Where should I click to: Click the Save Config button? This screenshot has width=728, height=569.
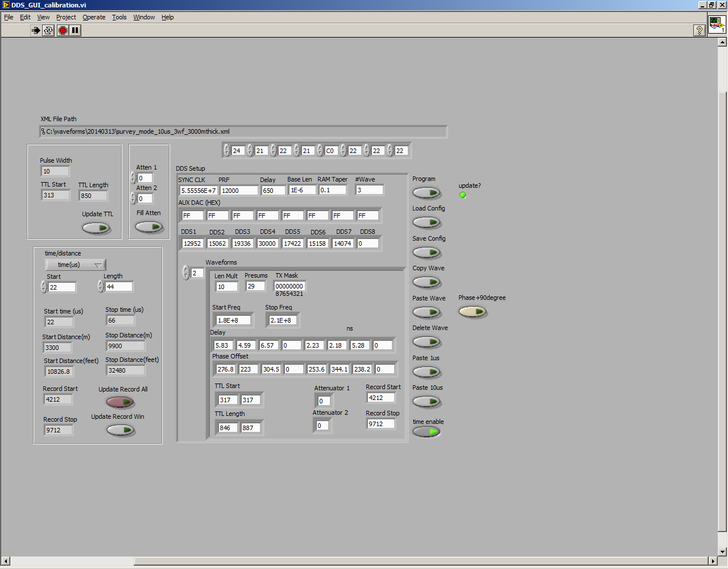click(x=427, y=253)
